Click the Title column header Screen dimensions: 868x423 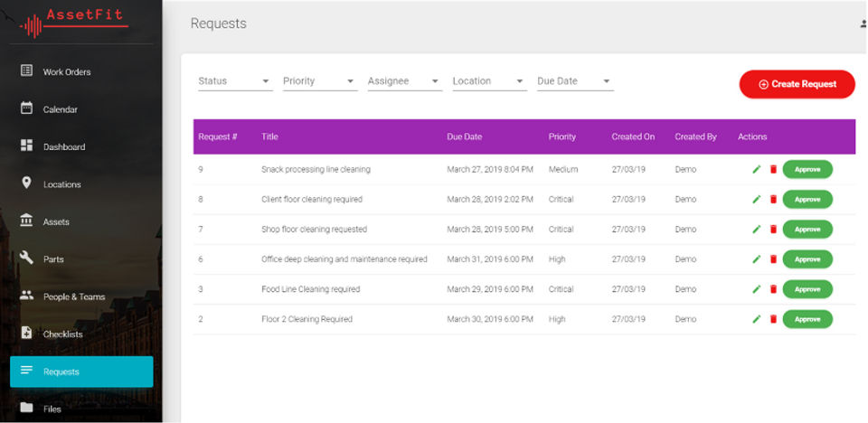point(269,136)
